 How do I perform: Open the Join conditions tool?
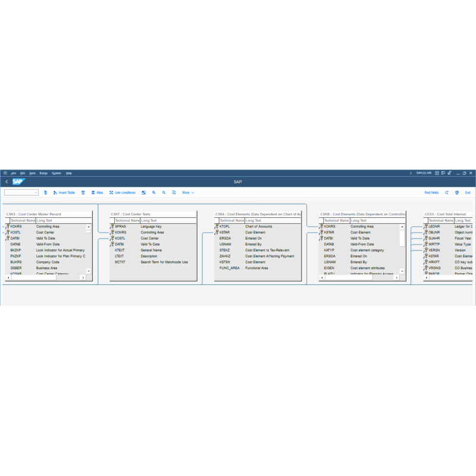point(123,193)
